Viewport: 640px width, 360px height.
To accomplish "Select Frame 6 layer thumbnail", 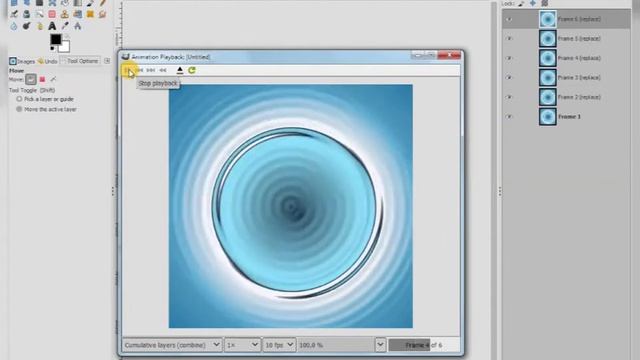I will point(547,19).
